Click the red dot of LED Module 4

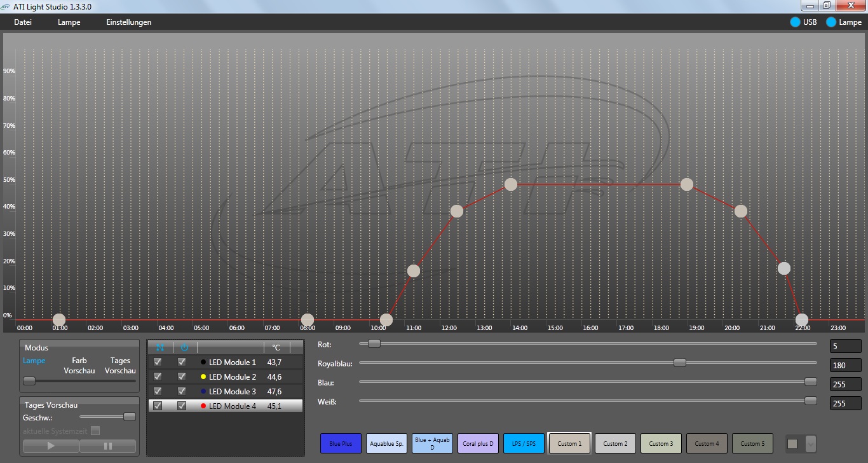203,406
